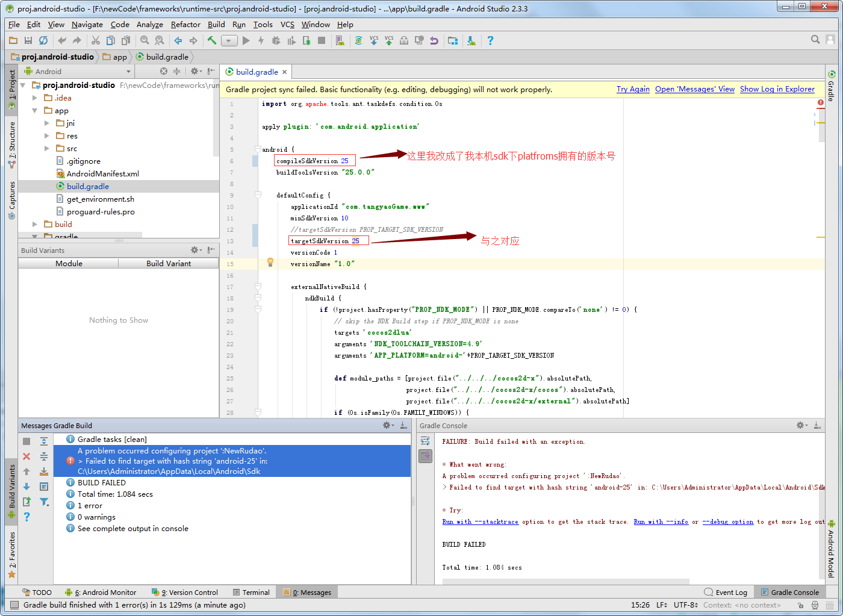Switch to the Terminal tool tab

point(251,593)
